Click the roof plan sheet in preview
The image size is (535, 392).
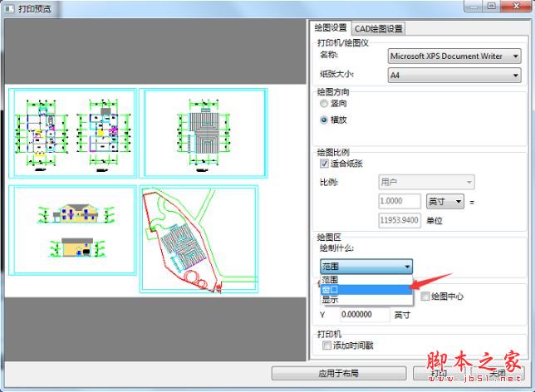(x=204, y=133)
